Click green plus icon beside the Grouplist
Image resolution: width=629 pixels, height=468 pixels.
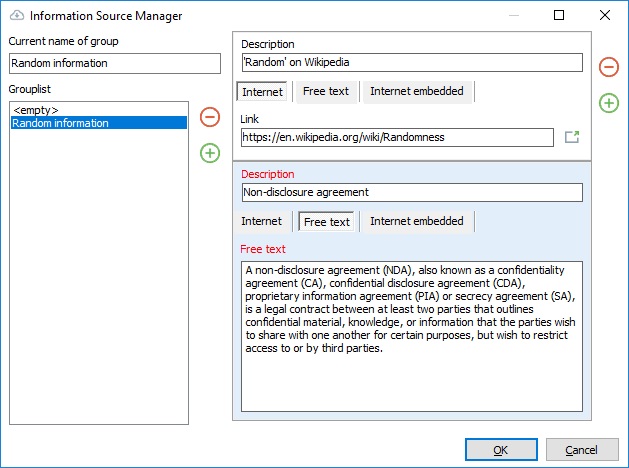[210, 153]
